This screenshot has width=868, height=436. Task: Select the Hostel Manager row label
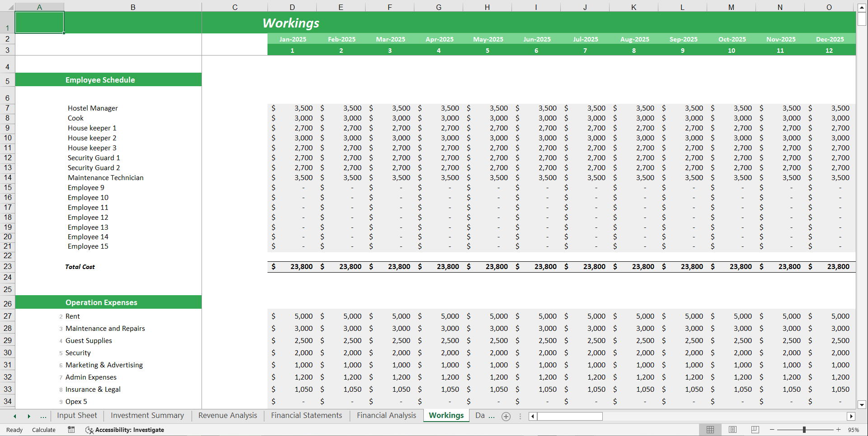pos(93,108)
